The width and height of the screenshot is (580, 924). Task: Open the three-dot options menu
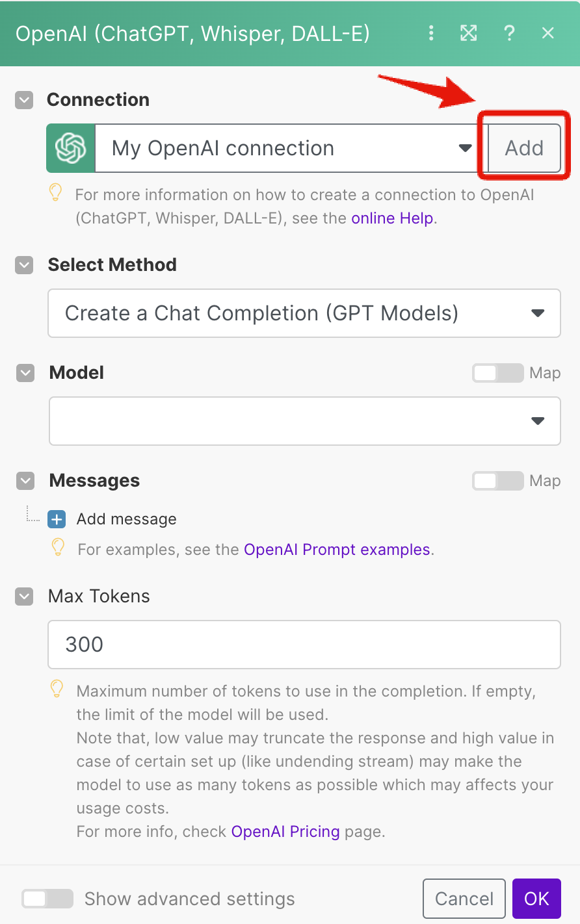(x=431, y=33)
